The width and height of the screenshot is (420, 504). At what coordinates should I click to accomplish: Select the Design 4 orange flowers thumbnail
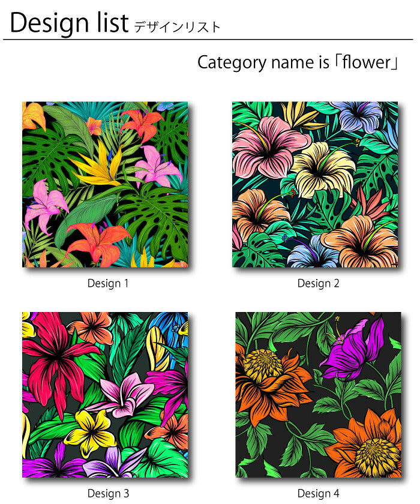pyautogui.click(x=318, y=395)
